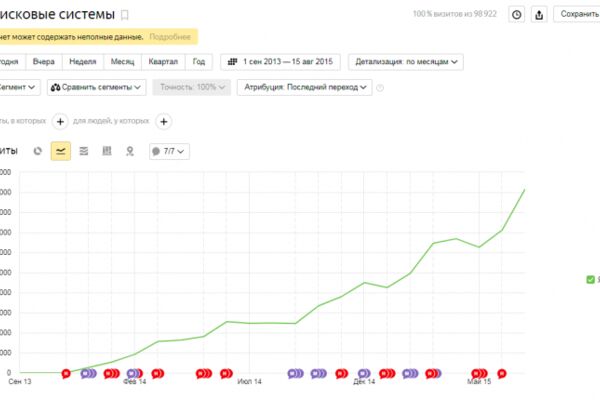Select the Вчера period tab
600x400 pixels.
pyautogui.click(x=44, y=62)
